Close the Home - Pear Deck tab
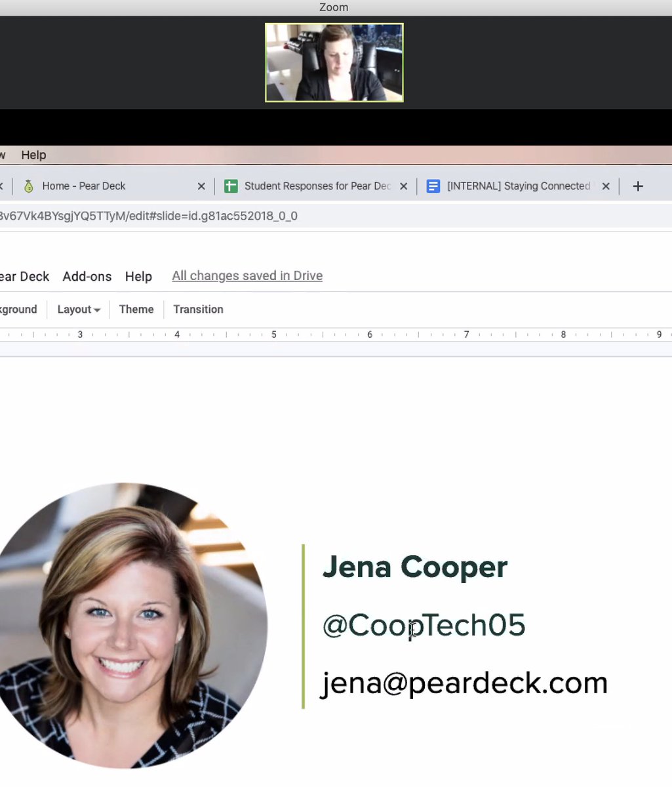Image resolution: width=672 pixels, height=787 pixels. 201,186
